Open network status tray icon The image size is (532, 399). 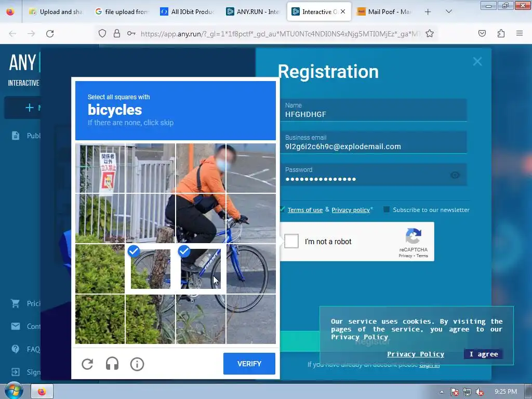point(467,392)
